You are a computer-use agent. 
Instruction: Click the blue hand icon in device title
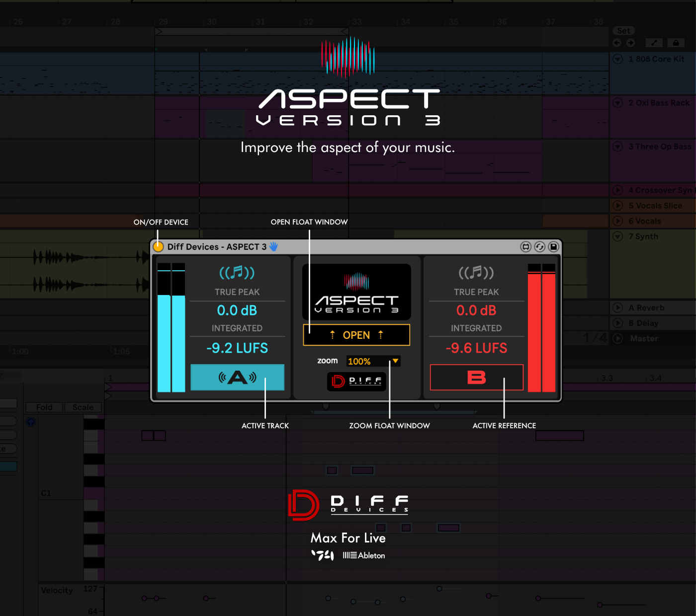pyautogui.click(x=273, y=246)
